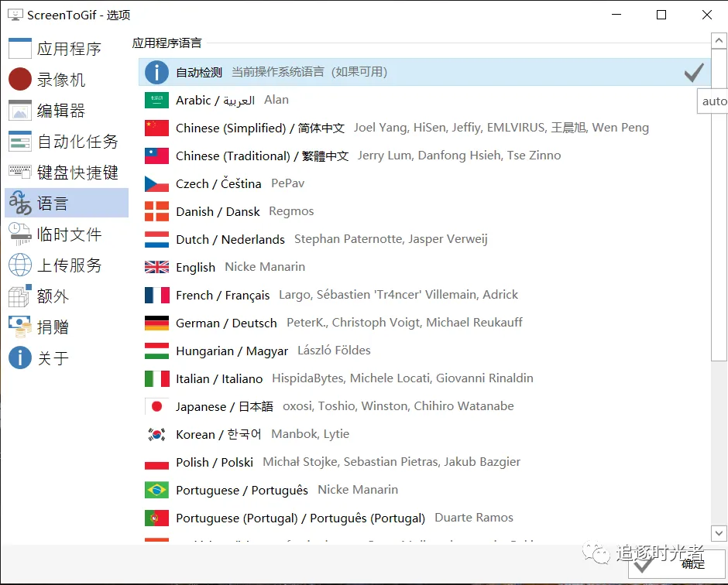Click the 自动检测 blue info icon

[x=156, y=73]
